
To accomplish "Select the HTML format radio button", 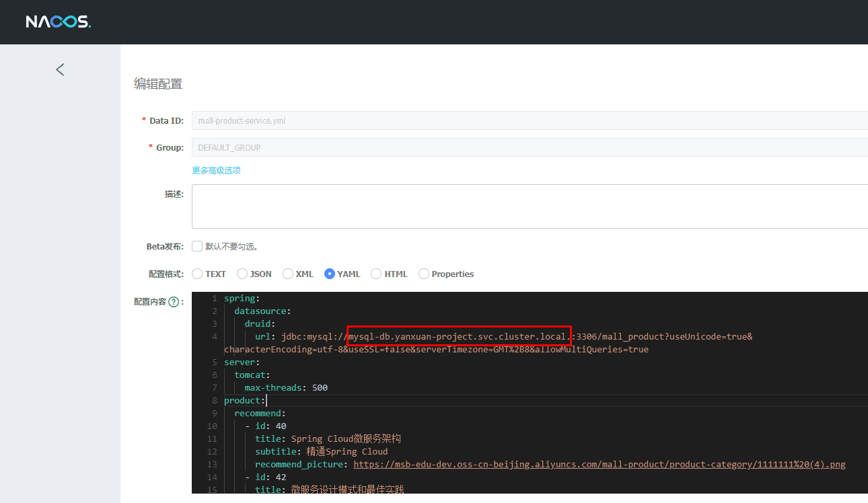I will pyautogui.click(x=377, y=274).
